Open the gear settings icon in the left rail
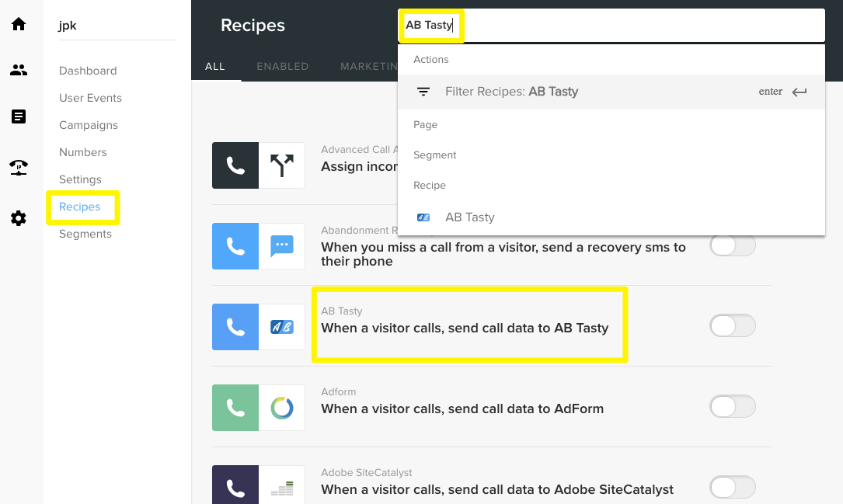 tap(19, 218)
